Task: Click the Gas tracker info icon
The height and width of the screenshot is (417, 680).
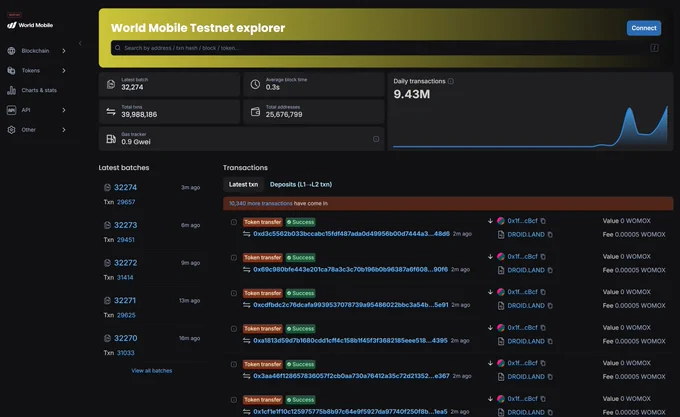Action: click(x=376, y=139)
